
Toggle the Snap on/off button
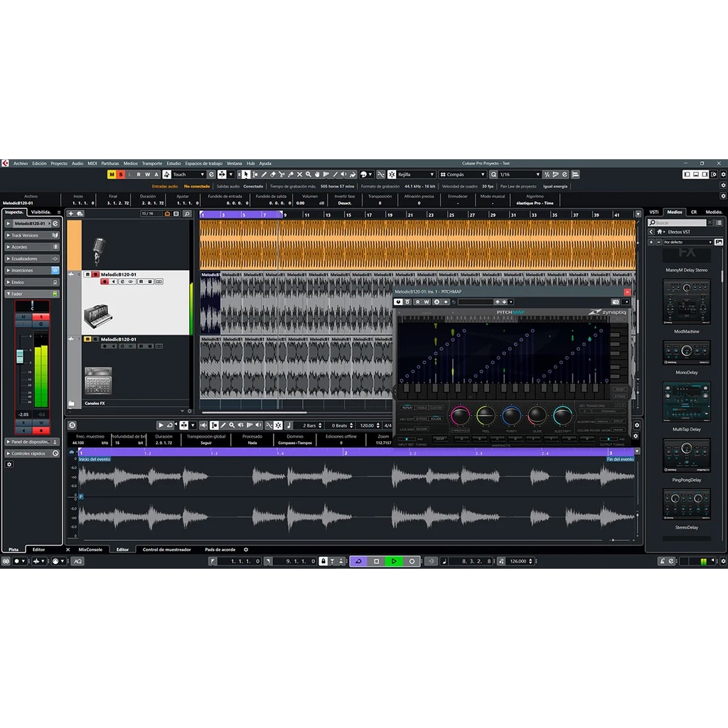[x=392, y=175]
